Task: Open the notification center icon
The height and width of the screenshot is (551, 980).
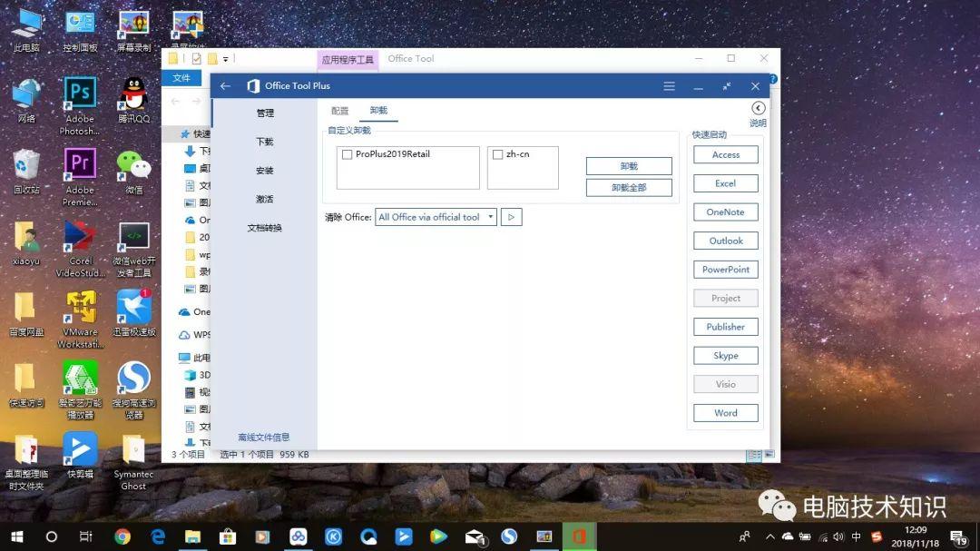Action: [959, 536]
